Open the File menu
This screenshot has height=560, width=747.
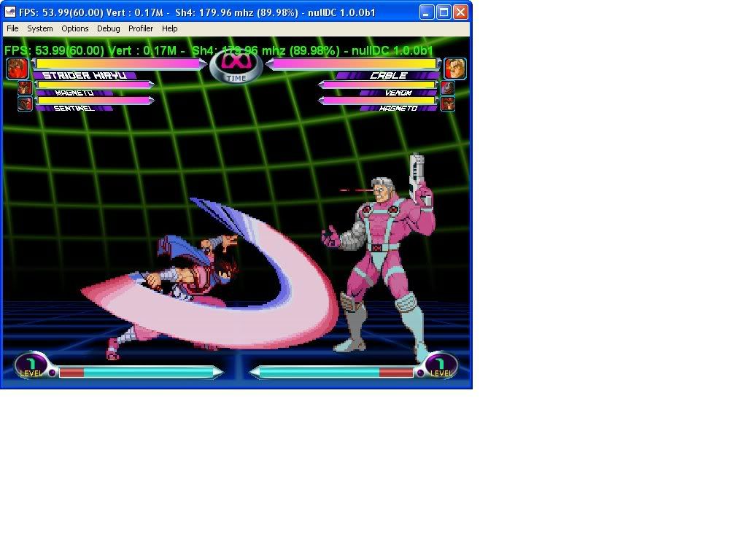tap(12, 28)
